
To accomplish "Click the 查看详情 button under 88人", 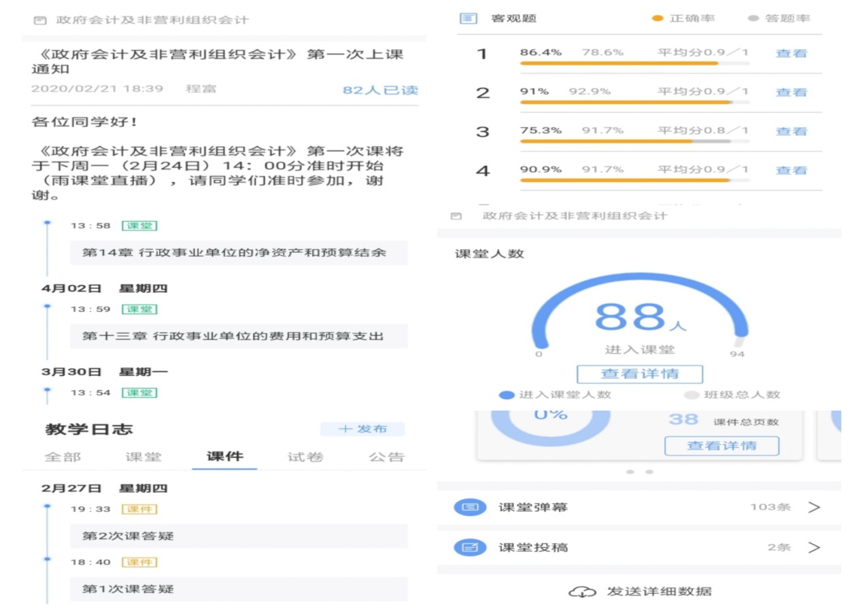I will pyautogui.click(x=639, y=374).
